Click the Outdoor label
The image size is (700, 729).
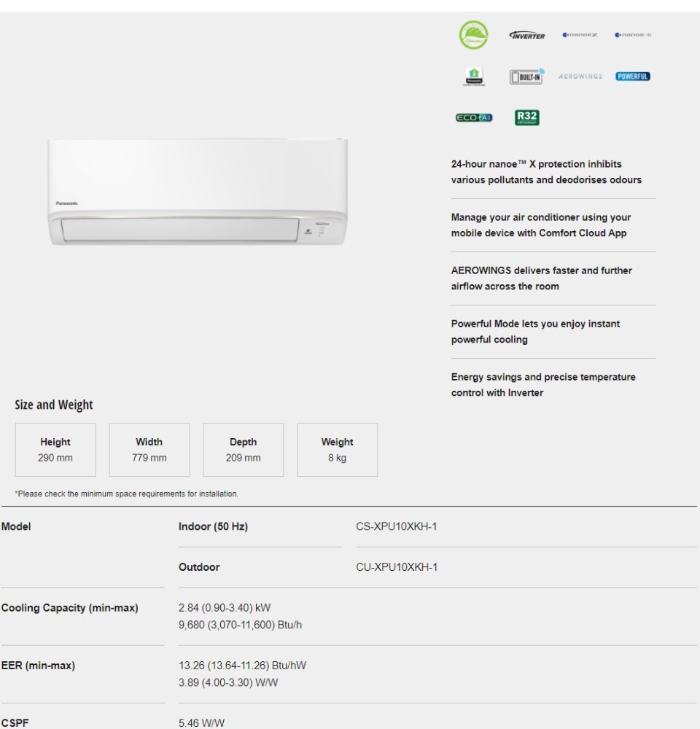(199, 566)
